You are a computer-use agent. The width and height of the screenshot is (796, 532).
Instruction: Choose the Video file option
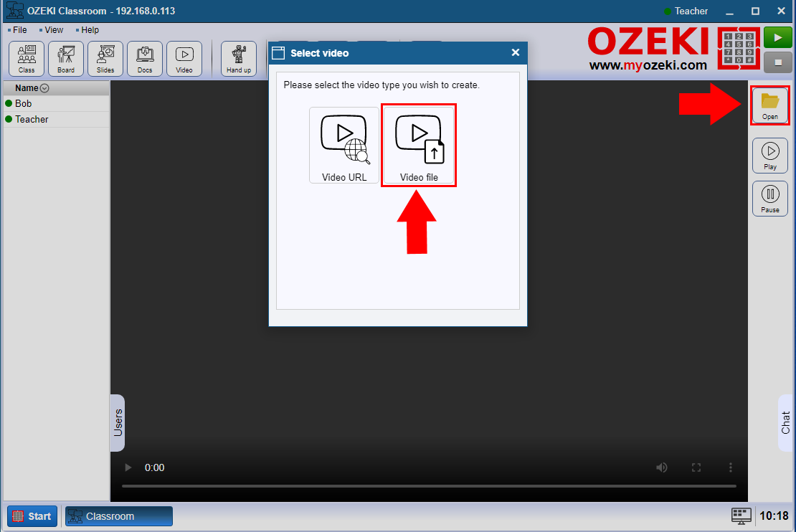tap(419, 145)
